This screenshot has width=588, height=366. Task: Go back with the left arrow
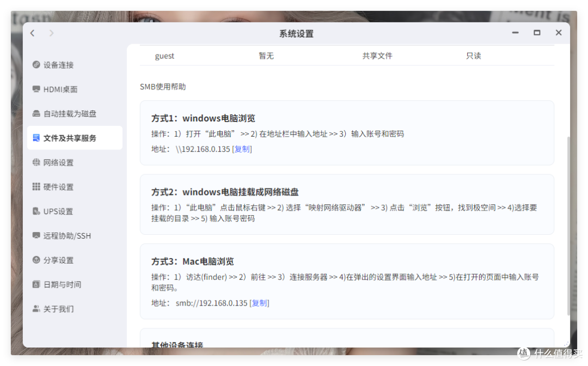tap(33, 33)
